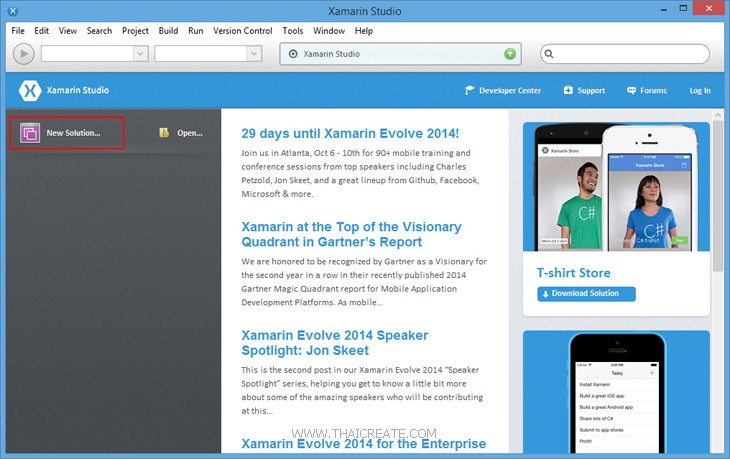Click the Forums speech bubble icon

click(x=631, y=90)
